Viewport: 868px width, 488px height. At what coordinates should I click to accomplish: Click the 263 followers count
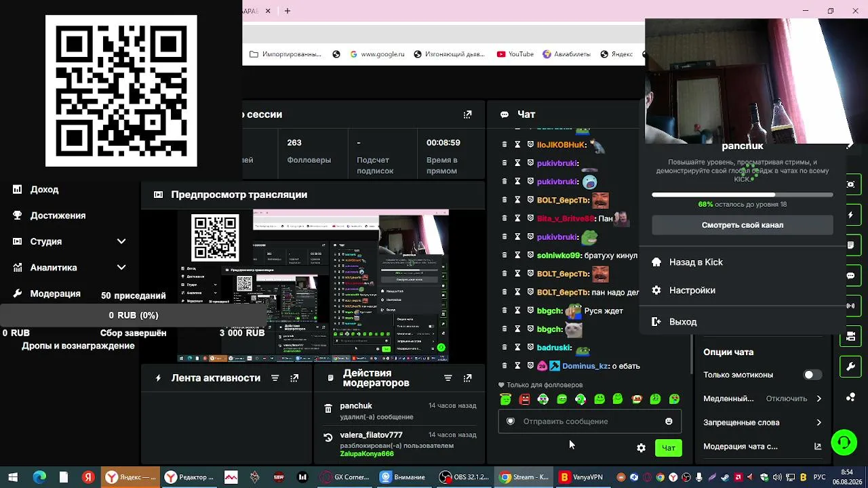pyautogui.click(x=294, y=143)
